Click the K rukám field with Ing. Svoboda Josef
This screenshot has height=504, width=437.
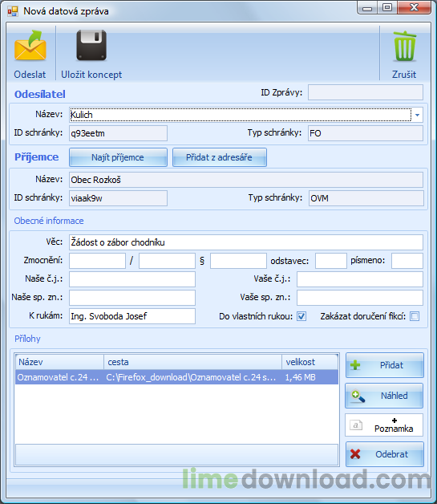pyautogui.click(x=132, y=316)
